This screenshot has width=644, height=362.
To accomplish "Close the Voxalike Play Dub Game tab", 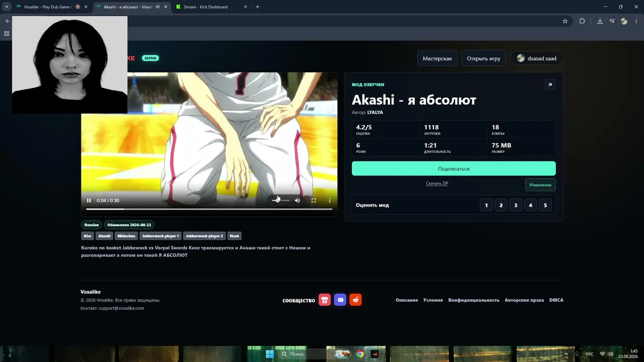I will (x=86, y=7).
